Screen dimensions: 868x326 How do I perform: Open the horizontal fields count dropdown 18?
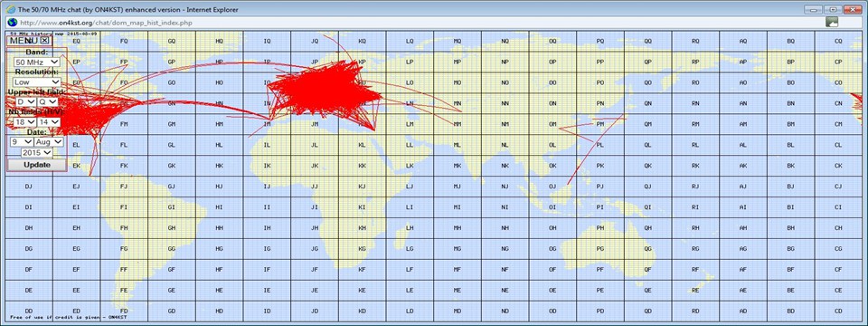pos(25,121)
